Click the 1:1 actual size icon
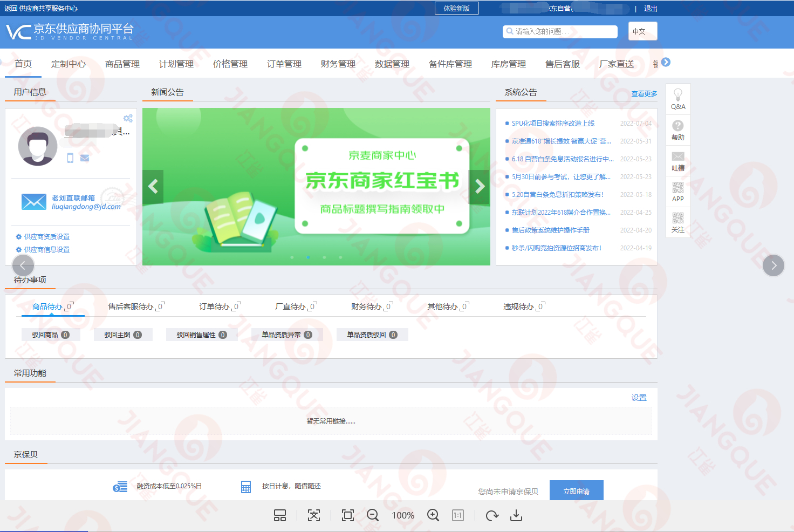794x532 pixels. (457, 515)
